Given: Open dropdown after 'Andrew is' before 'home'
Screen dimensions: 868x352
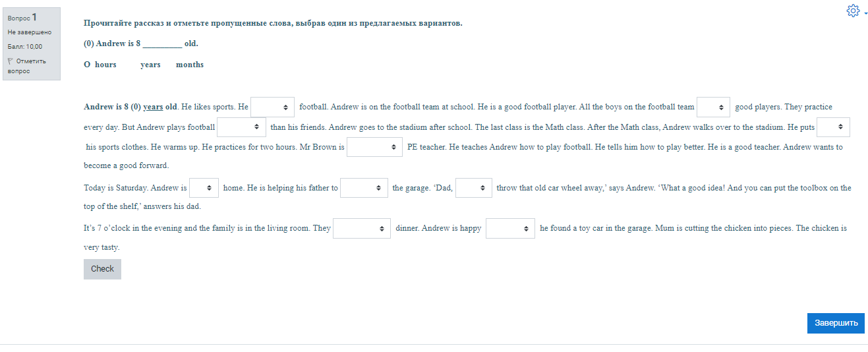Looking at the screenshot, I should [204, 188].
